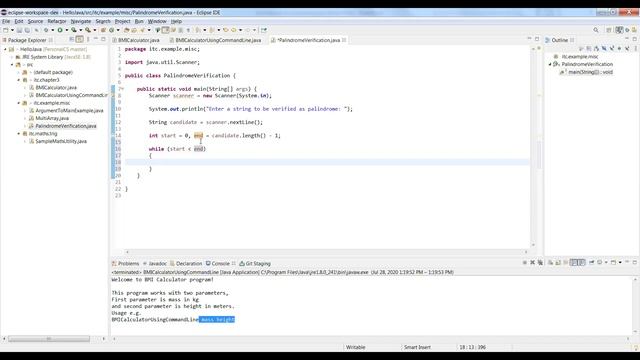Image resolution: width=640 pixels, height=360 pixels.
Task: Click the Save All toolbar icon
Action: (x=27, y=30)
